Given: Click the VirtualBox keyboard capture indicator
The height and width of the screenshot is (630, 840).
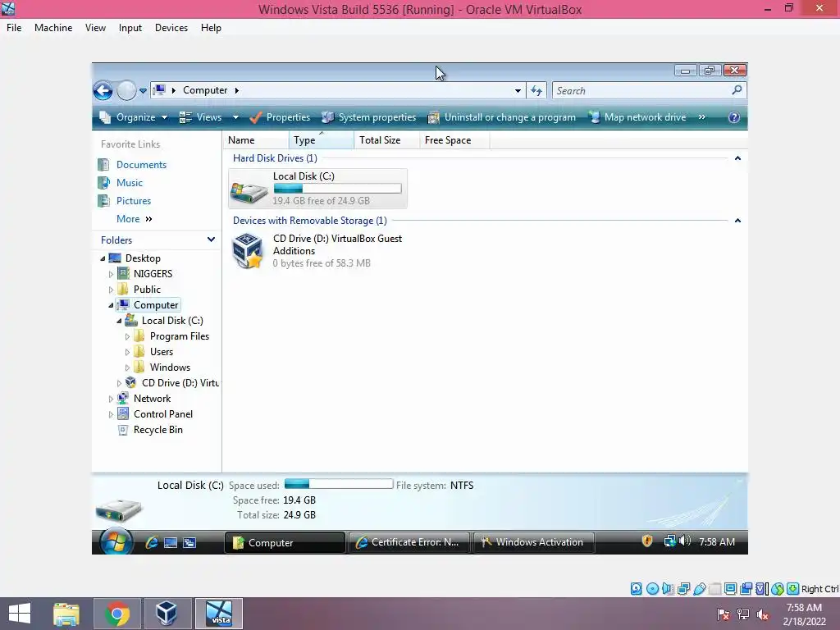Looking at the screenshot, I should click(793, 589).
